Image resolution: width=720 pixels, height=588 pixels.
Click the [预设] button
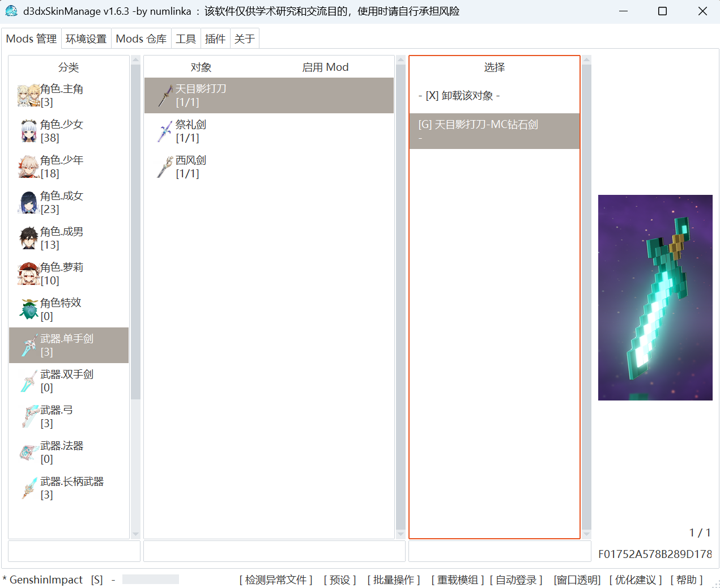(x=340, y=580)
